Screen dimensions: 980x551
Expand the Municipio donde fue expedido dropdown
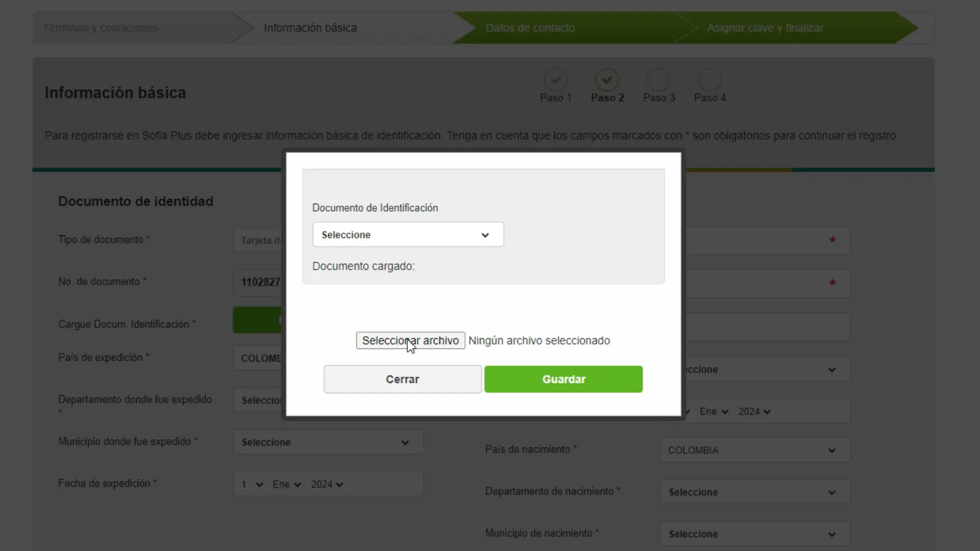click(328, 442)
